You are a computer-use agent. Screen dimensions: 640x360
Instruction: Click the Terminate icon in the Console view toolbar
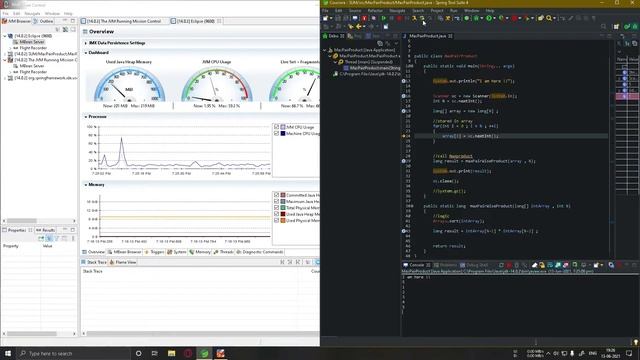(509, 265)
